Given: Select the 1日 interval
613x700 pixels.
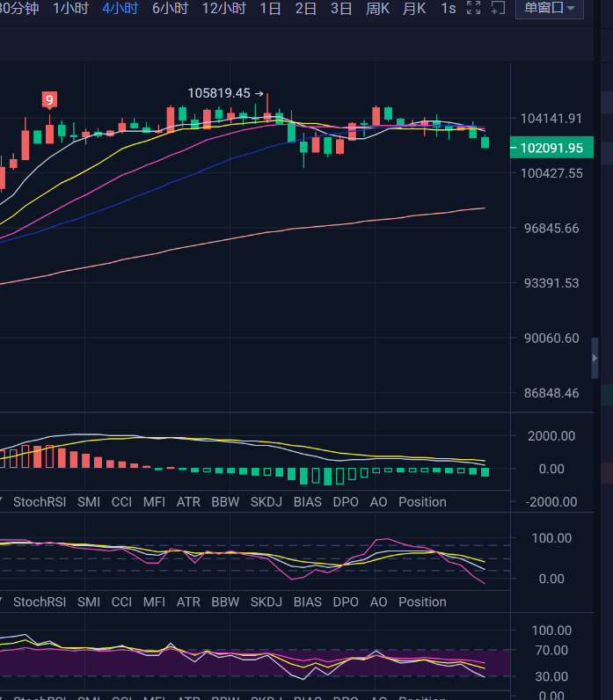Looking at the screenshot, I should (x=271, y=8).
